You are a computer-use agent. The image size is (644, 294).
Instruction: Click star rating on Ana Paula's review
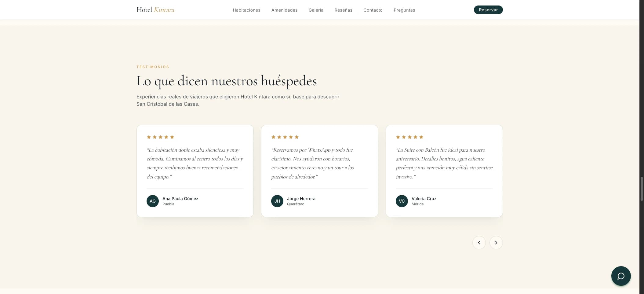click(x=160, y=137)
